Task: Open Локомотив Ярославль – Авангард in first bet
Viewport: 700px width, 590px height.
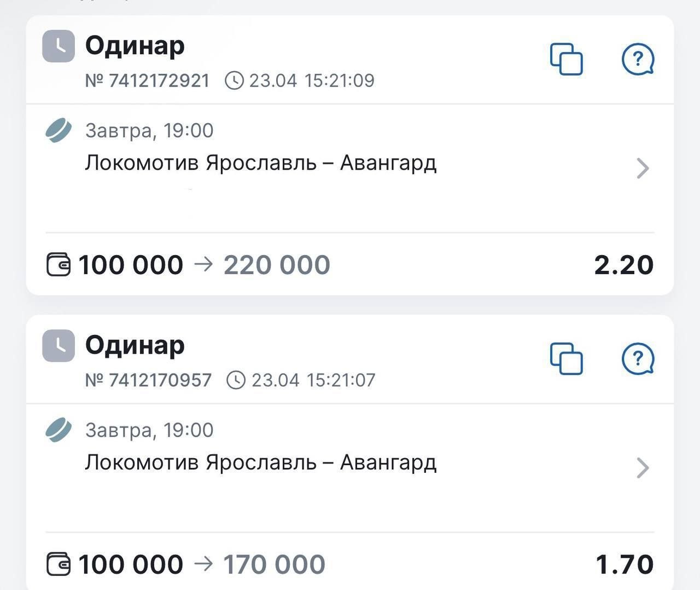Action: click(x=260, y=163)
